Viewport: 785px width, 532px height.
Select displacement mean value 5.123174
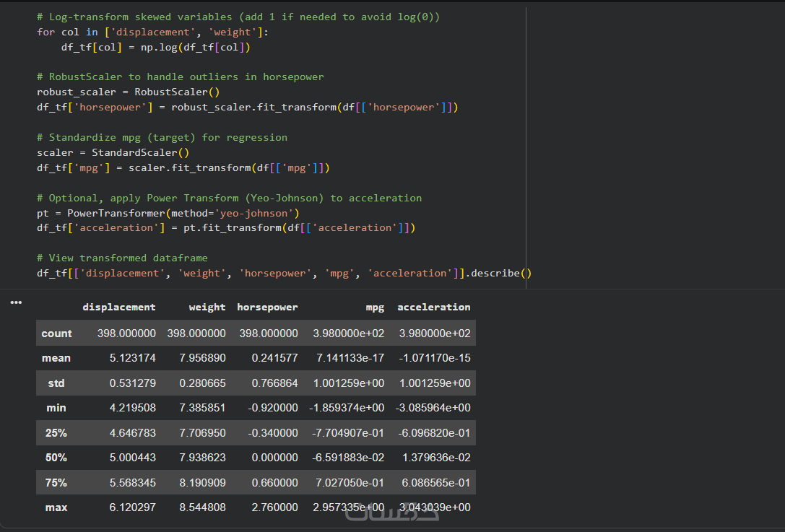click(133, 358)
